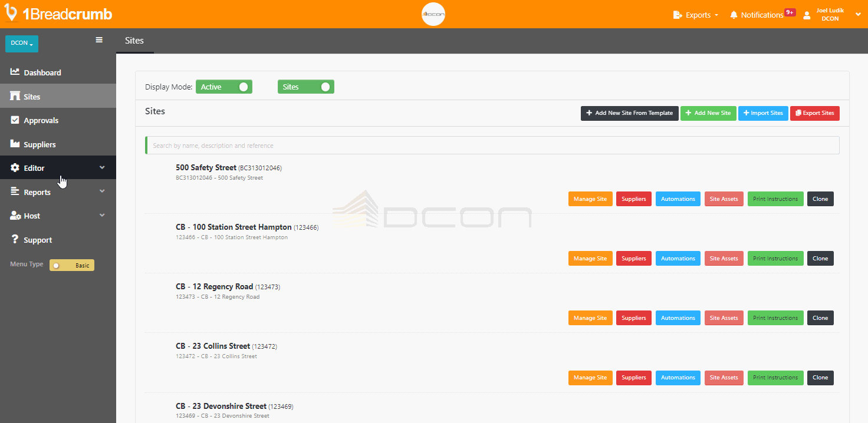Click Add New Site button

tap(708, 113)
